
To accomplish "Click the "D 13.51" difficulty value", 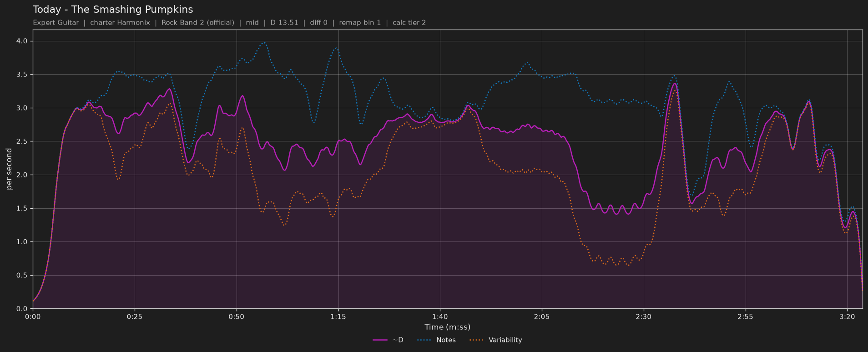I will (x=284, y=23).
